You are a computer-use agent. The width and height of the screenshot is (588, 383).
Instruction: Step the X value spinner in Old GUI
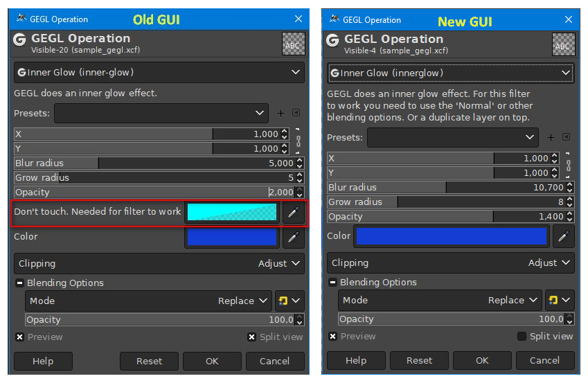[x=285, y=134]
